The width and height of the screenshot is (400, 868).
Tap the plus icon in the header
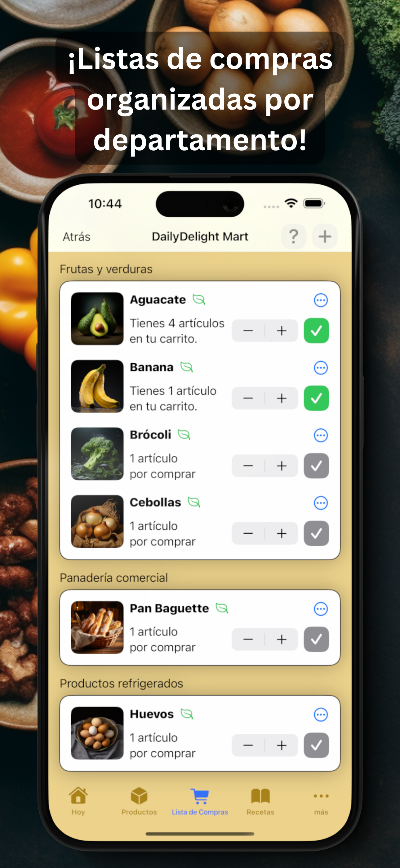tap(325, 236)
